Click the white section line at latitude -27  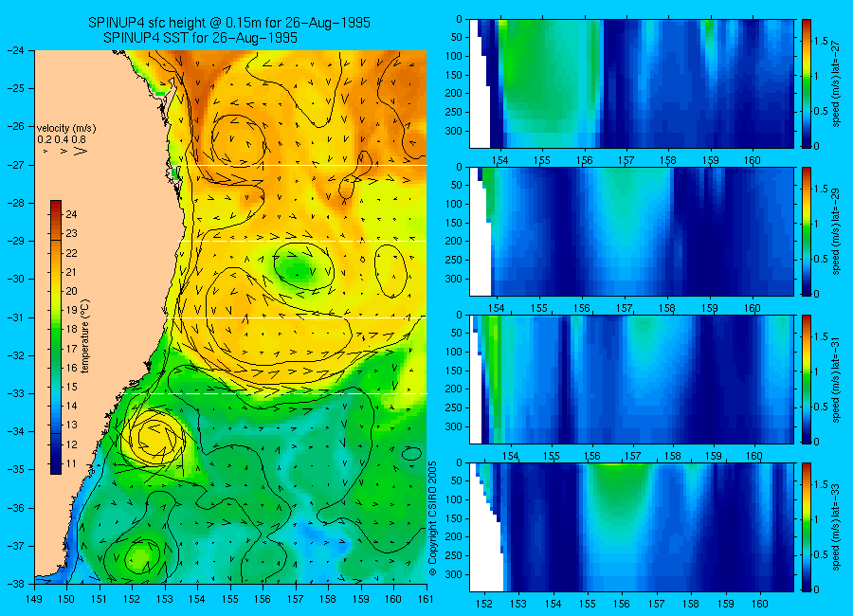coord(303,165)
